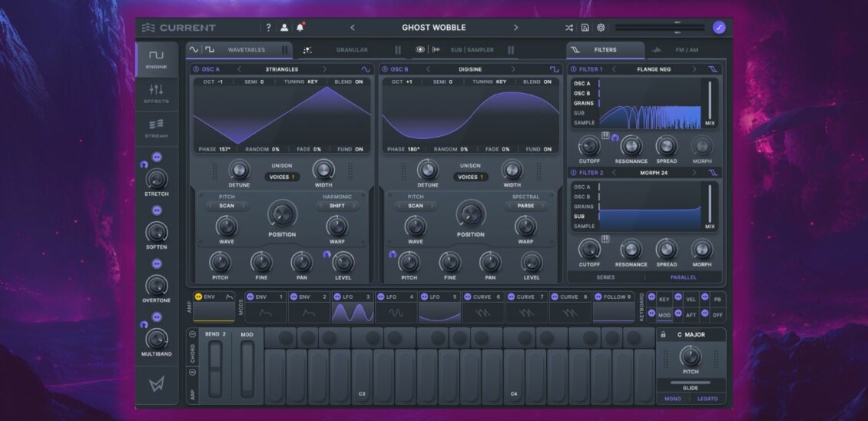Click the C Major scale selector
The width and height of the screenshot is (868, 421).
(691, 335)
